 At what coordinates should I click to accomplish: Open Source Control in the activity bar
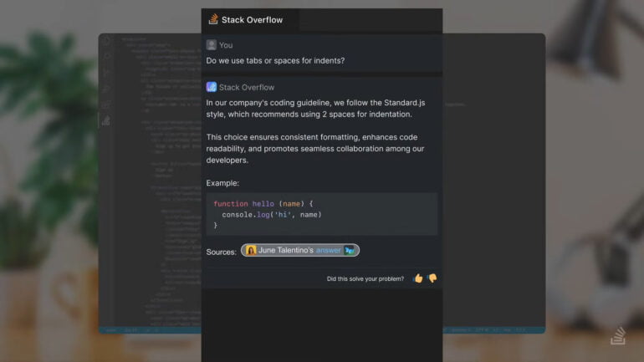pos(106,73)
